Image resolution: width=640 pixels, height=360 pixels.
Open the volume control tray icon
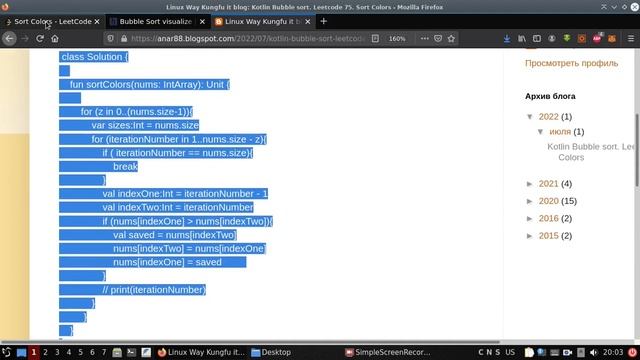tap(593, 352)
